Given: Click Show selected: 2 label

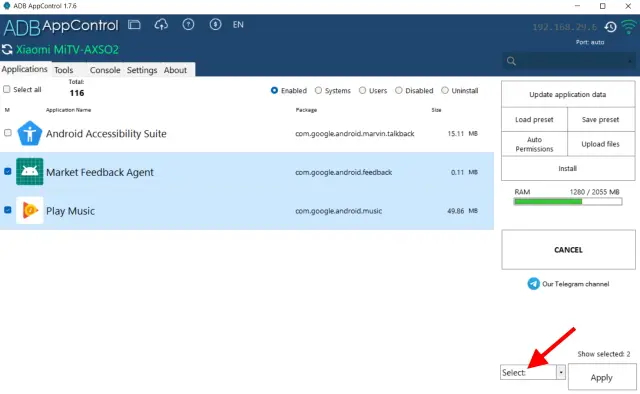Looking at the screenshot, I should tap(604, 354).
